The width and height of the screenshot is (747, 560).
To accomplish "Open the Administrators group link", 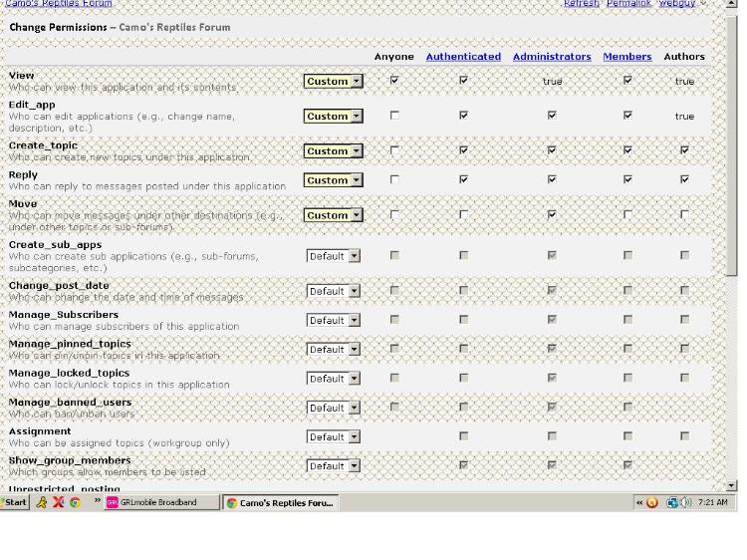I will click(x=552, y=57).
